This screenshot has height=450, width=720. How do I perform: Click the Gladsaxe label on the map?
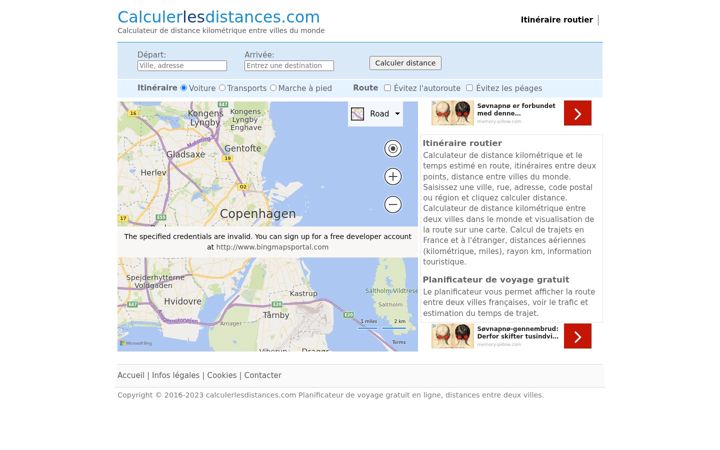pos(186,154)
